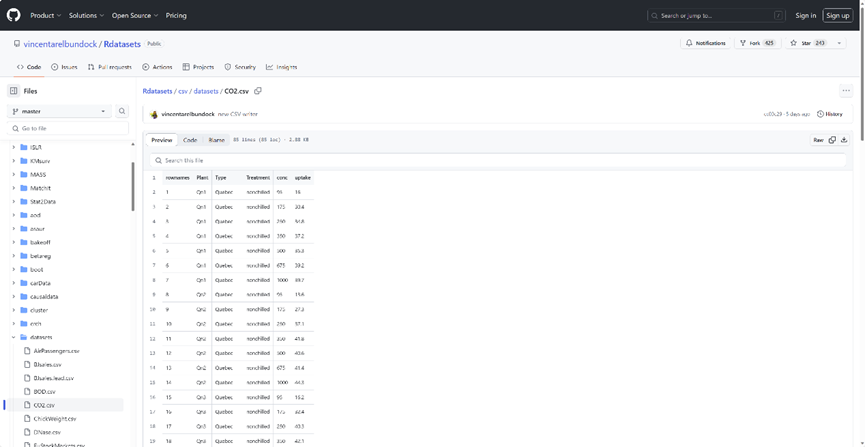Open the three-dot more file actions menu
Viewport: 865px width, 447px height.
846,91
